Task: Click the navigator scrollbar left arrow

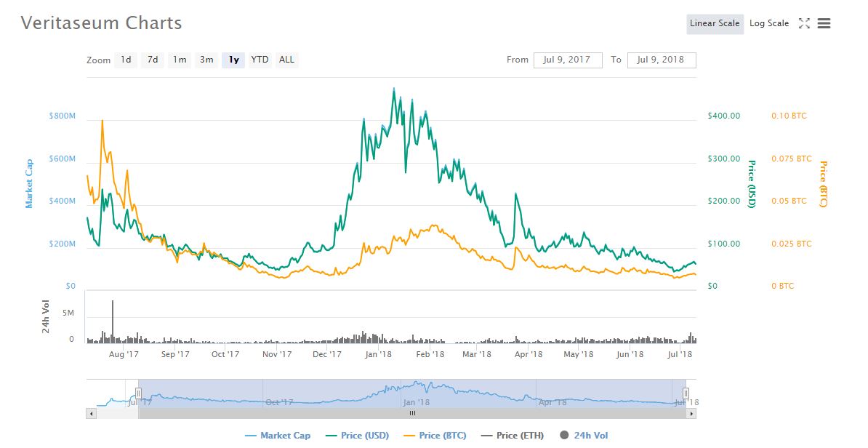Action: click(92, 413)
